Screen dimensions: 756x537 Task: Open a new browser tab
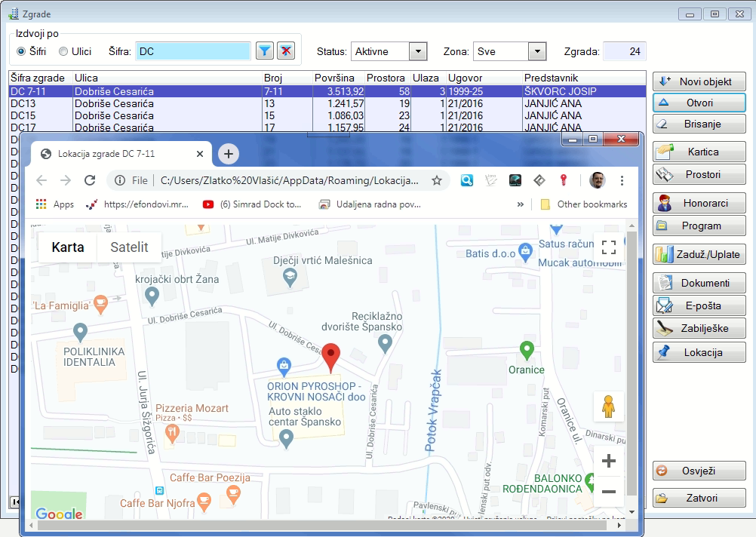(x=229, y=154)
